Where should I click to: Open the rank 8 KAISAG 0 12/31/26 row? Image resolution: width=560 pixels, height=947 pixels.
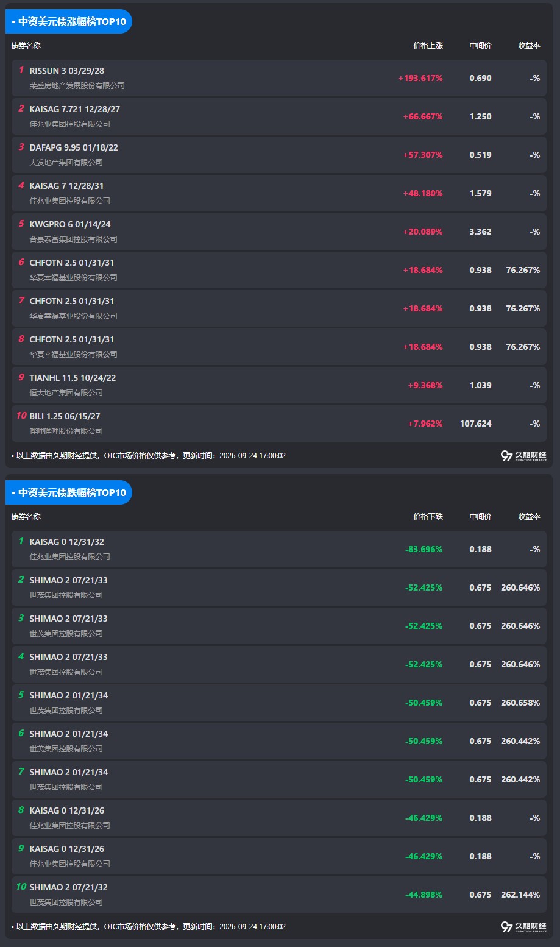[x=279, y=818]
